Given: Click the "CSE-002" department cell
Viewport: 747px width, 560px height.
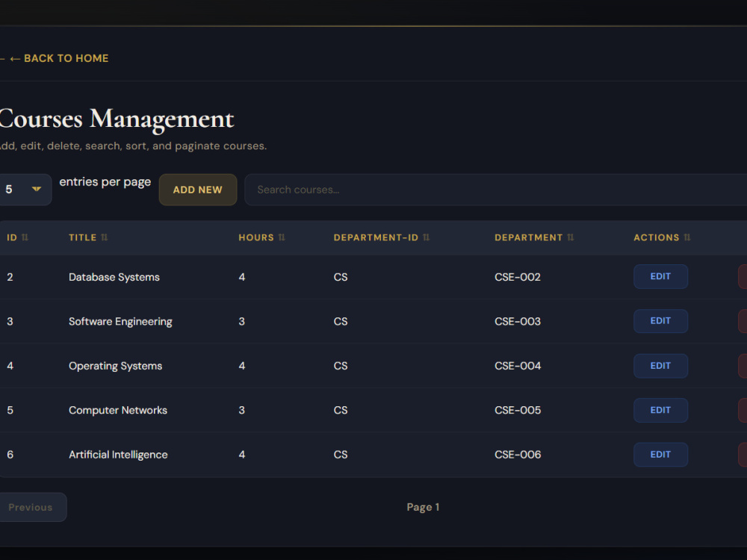Looking at the screenshot, I should click(518, 277).
